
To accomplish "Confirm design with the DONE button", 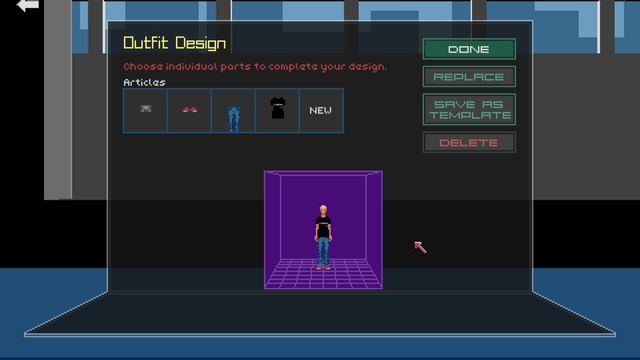I will [x=469, y=49].
